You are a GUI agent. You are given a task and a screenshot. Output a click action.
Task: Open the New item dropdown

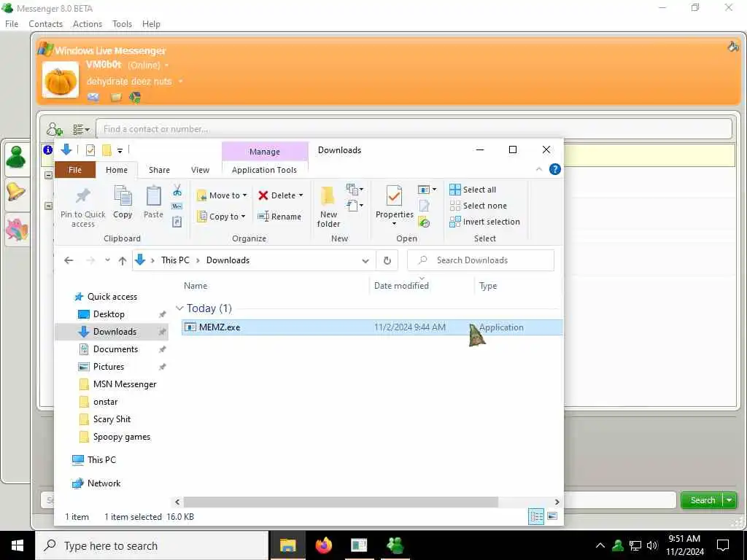pos(355,190)
